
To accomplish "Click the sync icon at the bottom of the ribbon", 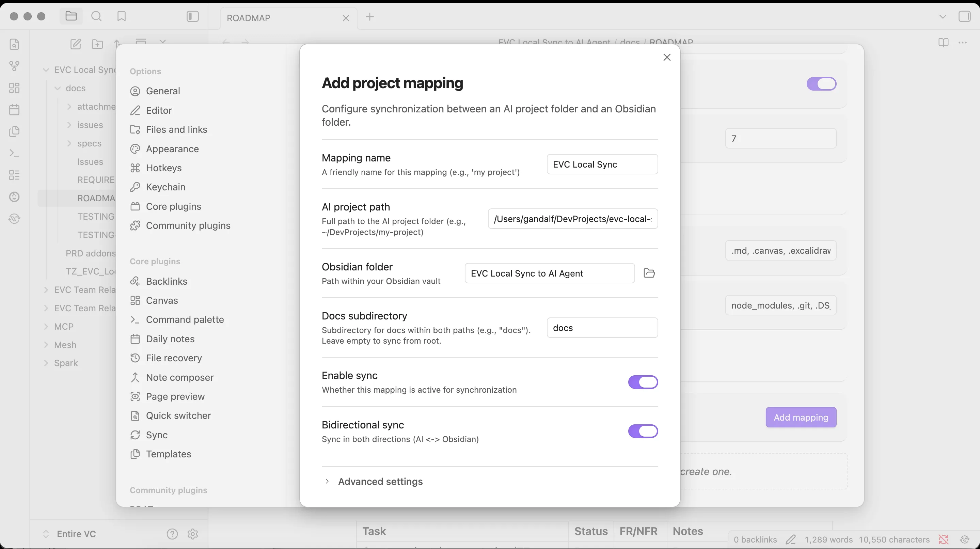I will click(14, 218).
